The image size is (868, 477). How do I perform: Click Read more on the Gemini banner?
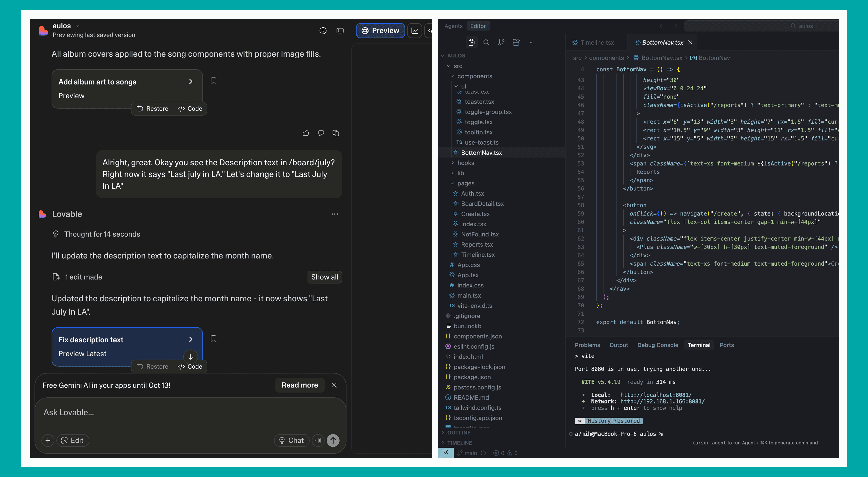coord(299,385)
